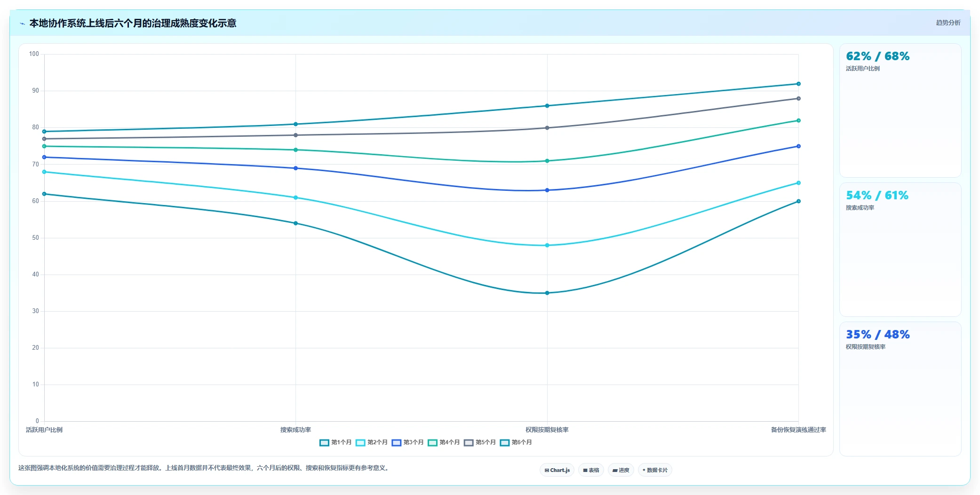The image size is (980, 495).
Task: Click the lowest data point at value 35
Action: pos(547,293)
